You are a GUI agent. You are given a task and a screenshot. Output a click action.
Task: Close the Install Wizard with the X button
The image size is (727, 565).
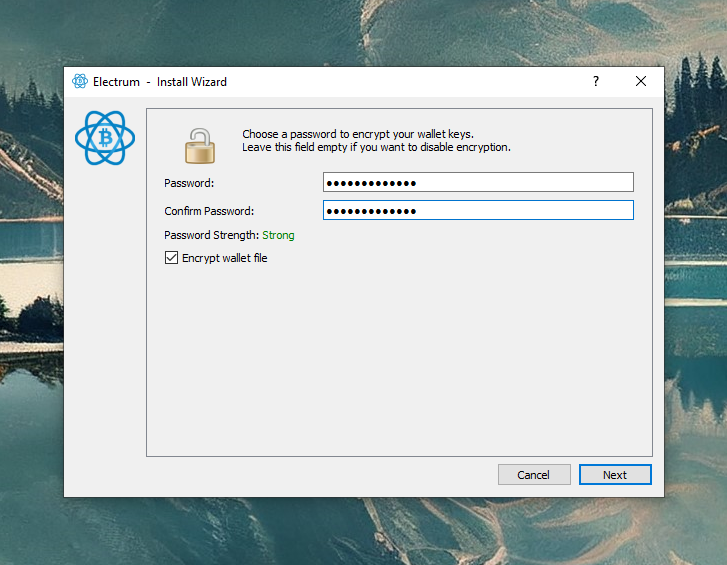click(x=641, y=81)
